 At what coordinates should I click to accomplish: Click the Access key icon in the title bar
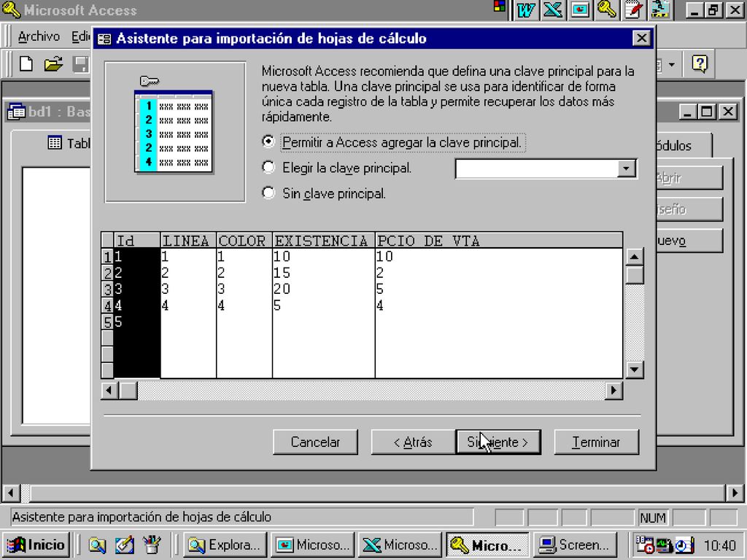(11, 10)
